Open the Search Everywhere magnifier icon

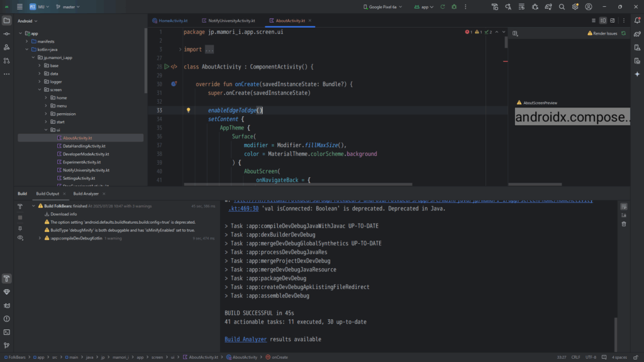(x=562, y=7)
